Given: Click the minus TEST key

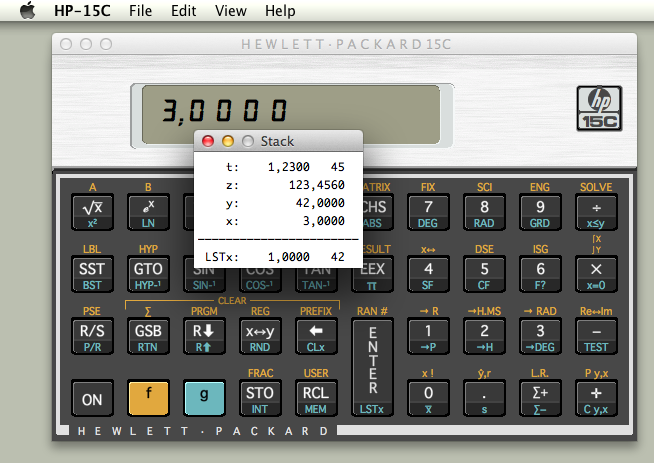Looking at the screenshot, I should pyautogui.click(x=596, y=336).
